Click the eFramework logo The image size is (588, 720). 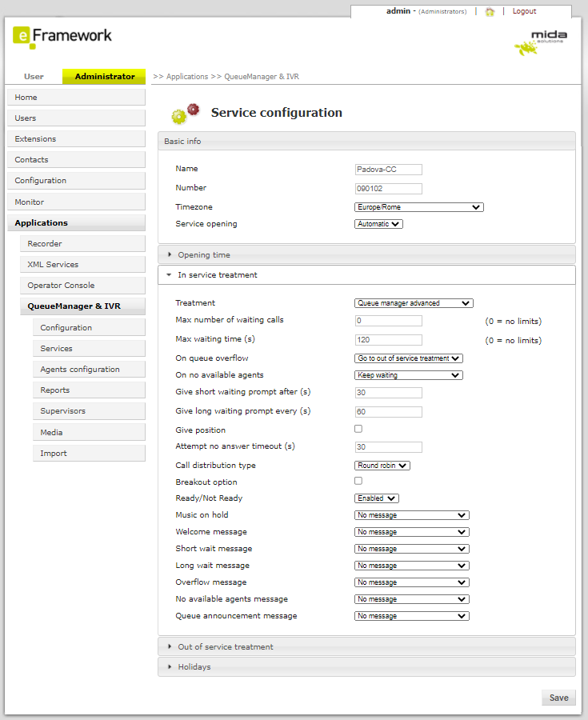(x=62, y=37)
